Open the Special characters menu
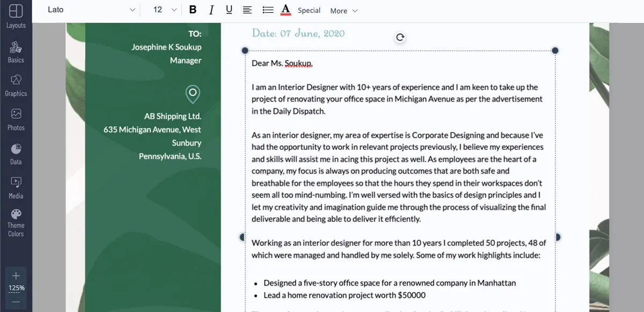Screen dimensions: 644x312 (x=309, y=10)
